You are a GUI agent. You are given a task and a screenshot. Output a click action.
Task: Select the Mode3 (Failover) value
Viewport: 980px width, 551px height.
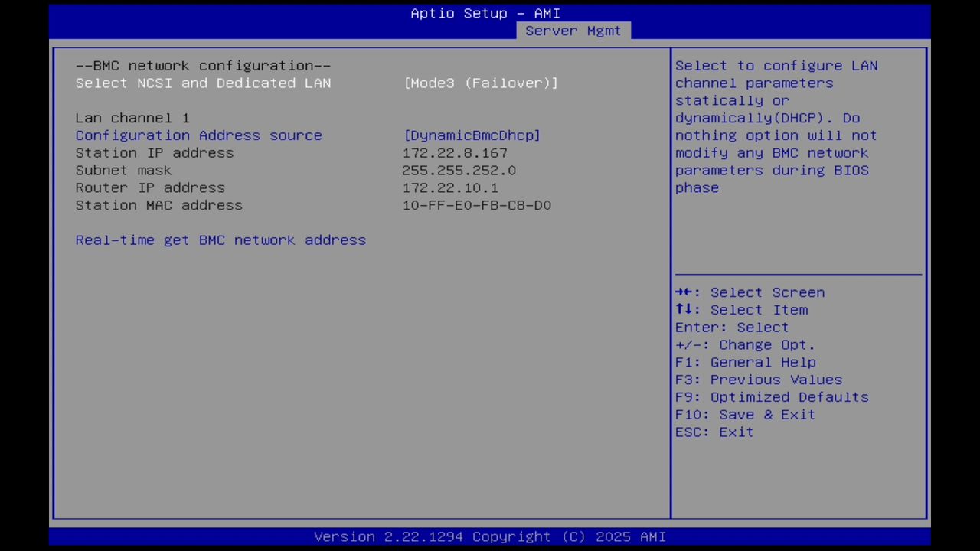click(481, 83)
